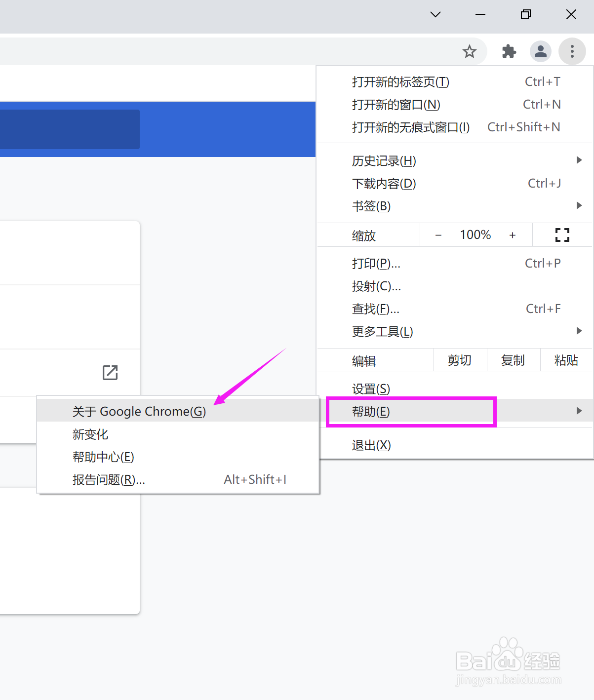Open 帮助中心(E)

click(178, 457)
